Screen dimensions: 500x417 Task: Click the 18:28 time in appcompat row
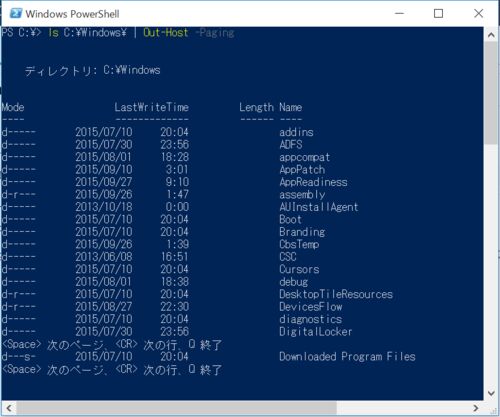[x=175, y=157]
